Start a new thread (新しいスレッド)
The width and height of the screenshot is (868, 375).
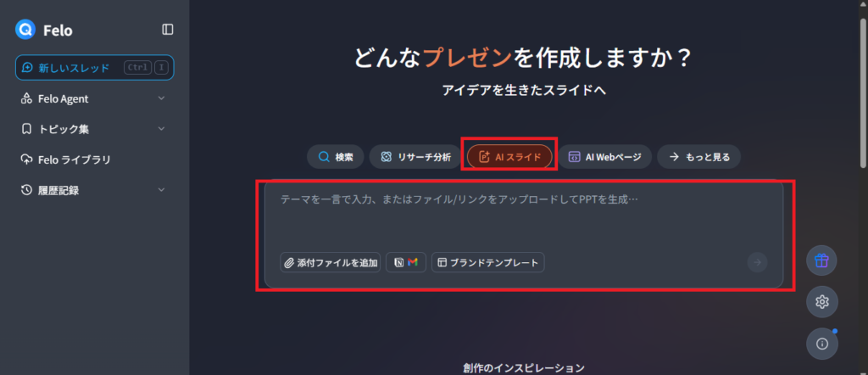tap(95, 68)
